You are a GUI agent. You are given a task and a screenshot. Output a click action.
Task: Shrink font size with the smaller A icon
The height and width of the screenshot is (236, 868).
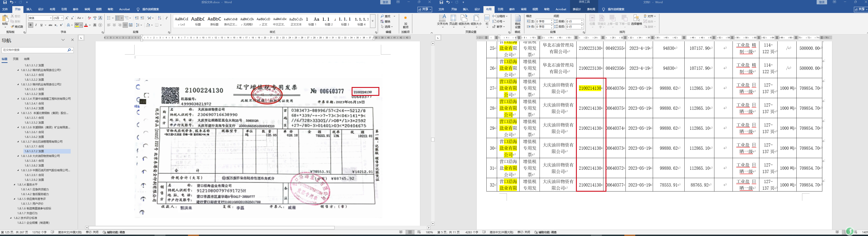pos(72,18)
